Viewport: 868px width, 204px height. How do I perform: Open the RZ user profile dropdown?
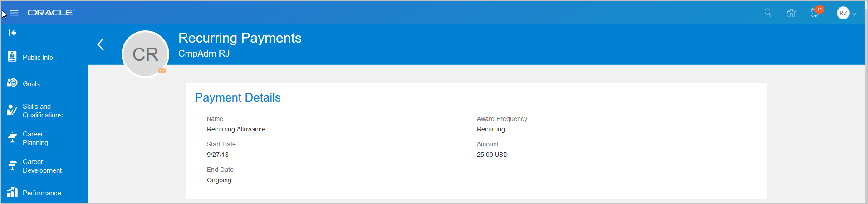point(847,13)
